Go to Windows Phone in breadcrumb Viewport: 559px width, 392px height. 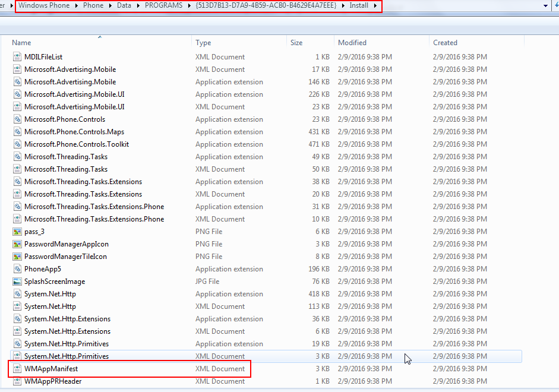pos(44,5)
